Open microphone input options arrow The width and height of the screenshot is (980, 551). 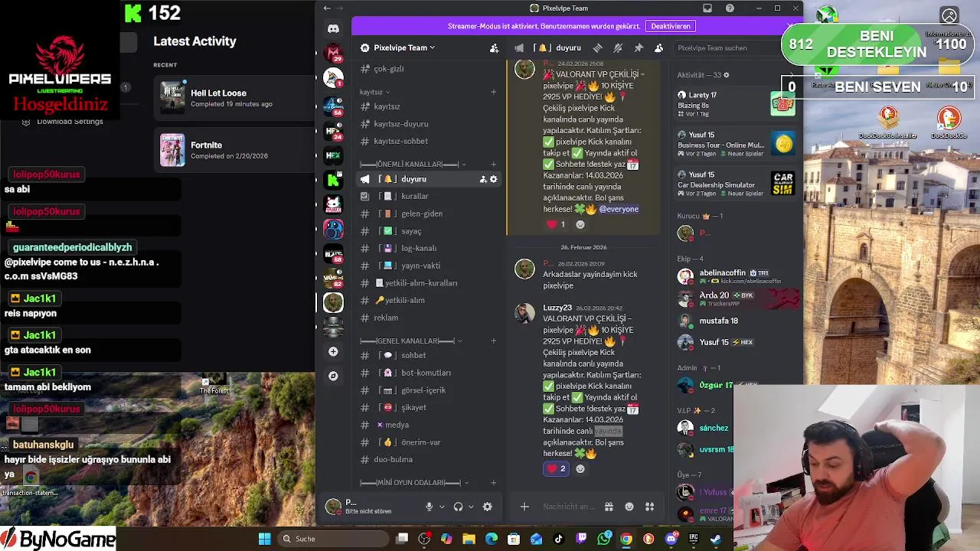[x=442, y=507]
